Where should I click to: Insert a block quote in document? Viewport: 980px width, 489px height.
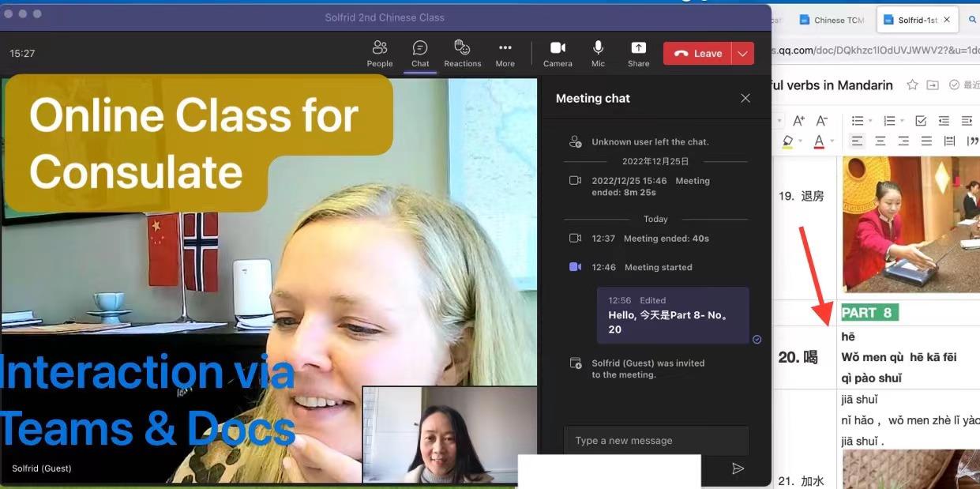pyautogui.click(x=973, y=141)
